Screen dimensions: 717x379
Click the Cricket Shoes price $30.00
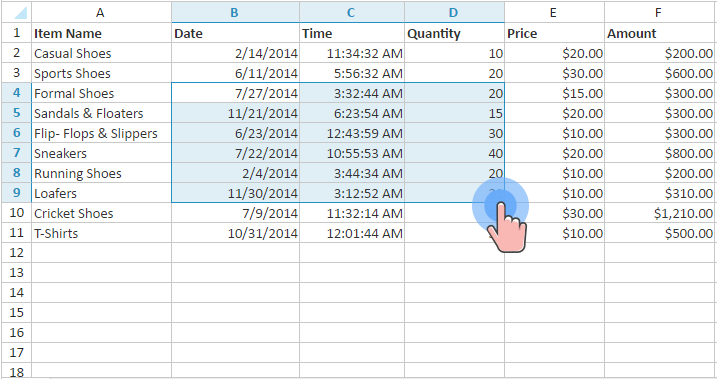click(554, 213)
